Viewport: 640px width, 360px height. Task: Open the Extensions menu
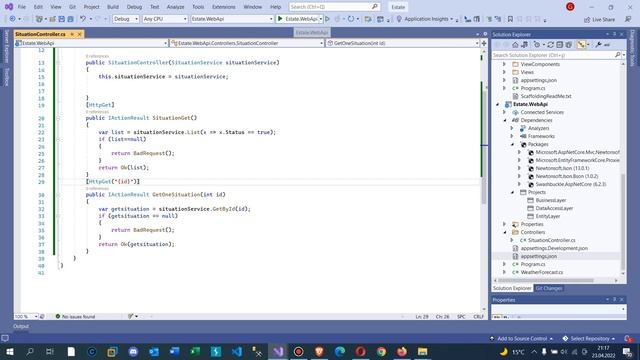point(224,7)
